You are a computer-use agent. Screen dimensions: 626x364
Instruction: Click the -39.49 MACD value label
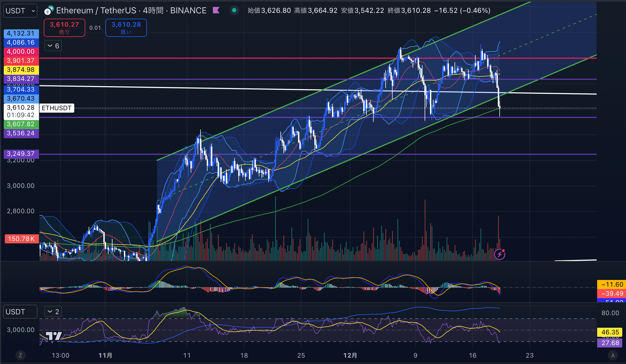pyautogui.click(x=611, y=294)
